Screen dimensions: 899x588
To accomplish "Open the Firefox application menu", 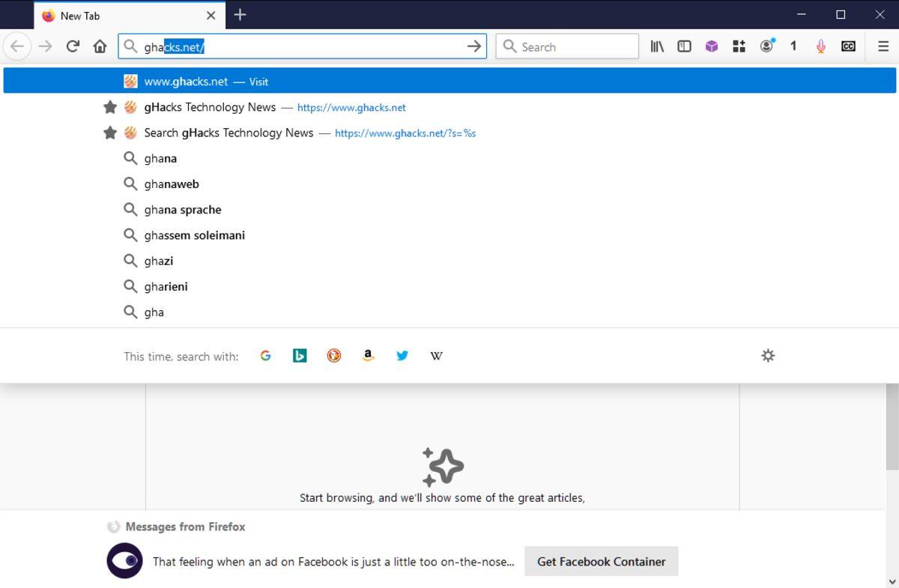I will (x=883, y=46).
